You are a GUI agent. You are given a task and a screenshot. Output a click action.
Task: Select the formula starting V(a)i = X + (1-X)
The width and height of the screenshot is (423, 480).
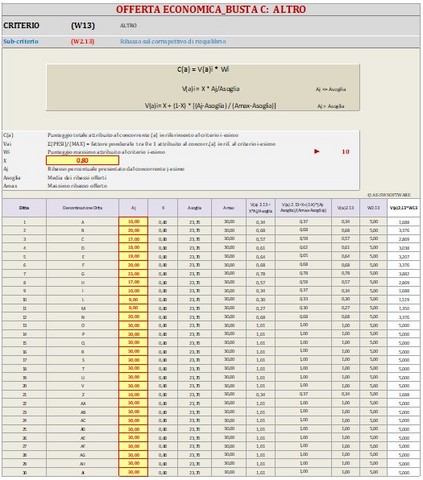click(210, 106)
